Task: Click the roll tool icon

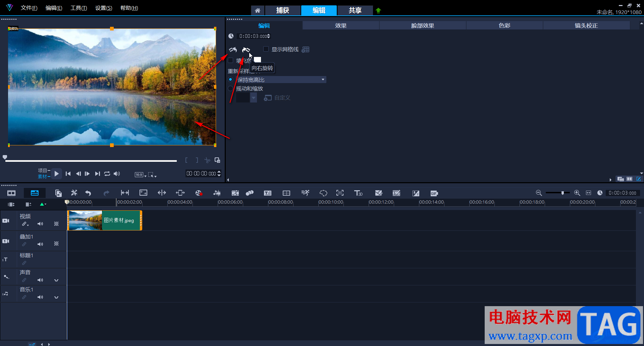Action: (162, 193)
